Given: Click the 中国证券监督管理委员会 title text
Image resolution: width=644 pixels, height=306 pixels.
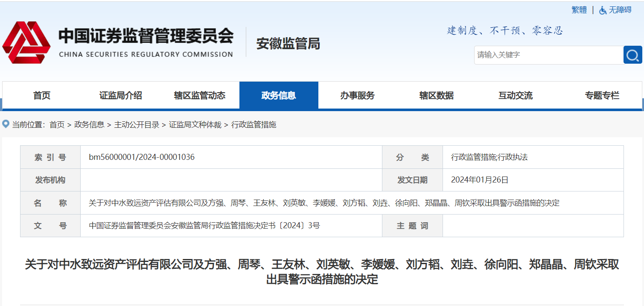Looking at the screenshot, I should [x=146, y=36].
